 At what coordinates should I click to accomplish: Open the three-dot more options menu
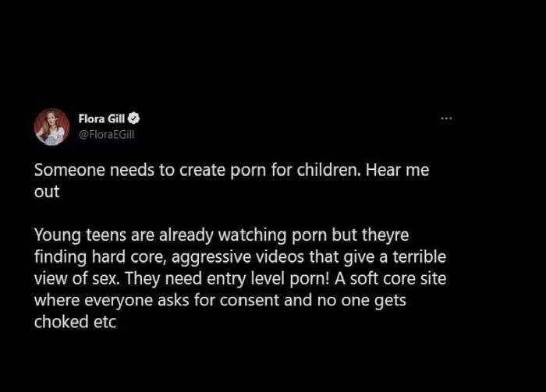[x=446, y=118]
